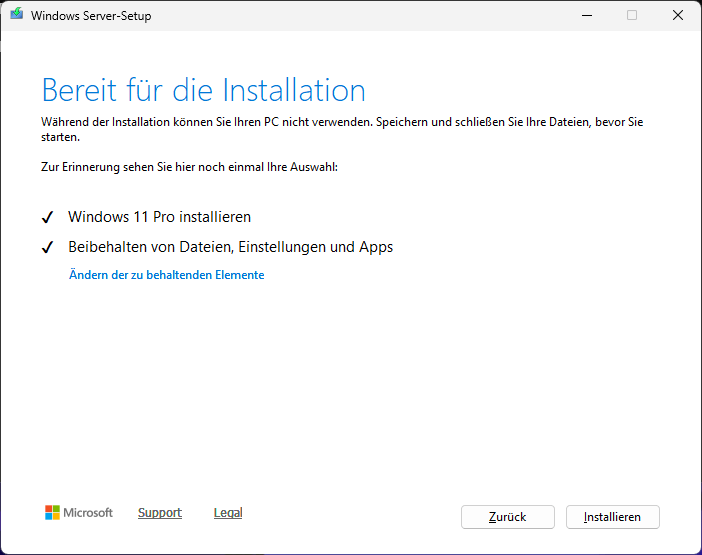Click the Windows Server-Setup title bar icon
Viewport: 702px width, 555px height.
coord(17,14)
